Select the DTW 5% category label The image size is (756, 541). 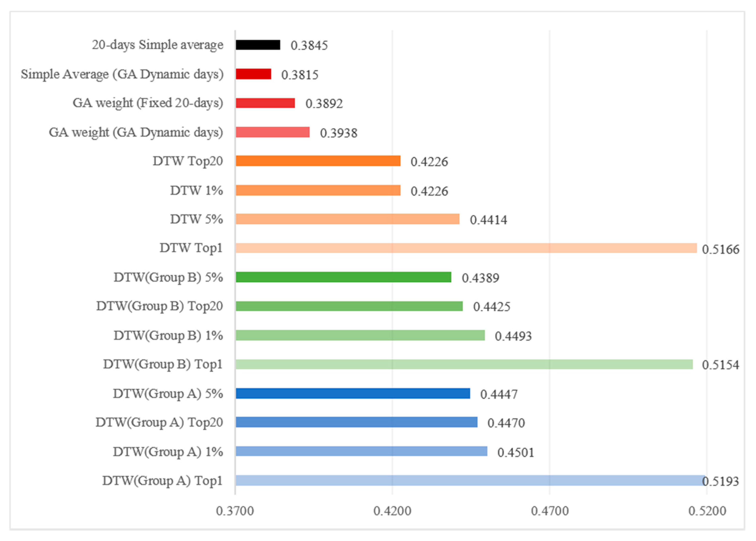pyautogui.click(x=196, y=219)
